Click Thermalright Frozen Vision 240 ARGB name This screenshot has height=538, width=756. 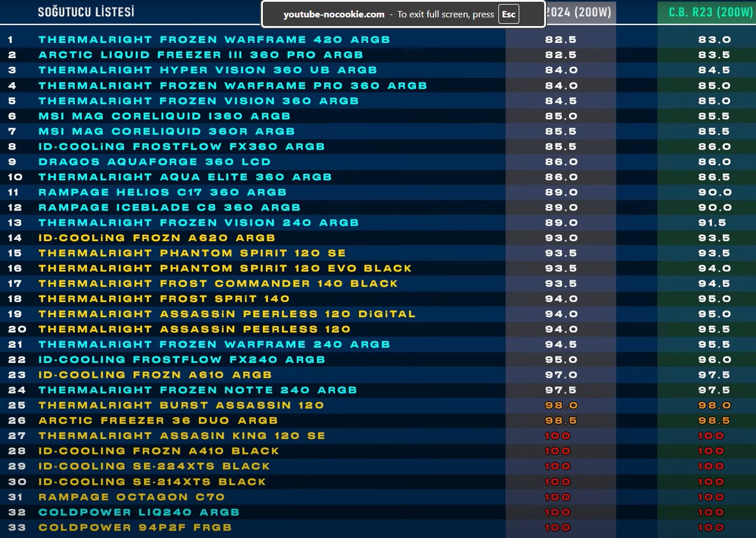tap(198, 223)
